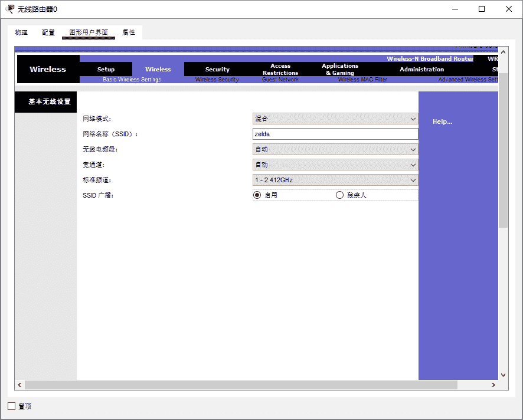523x420 pixels.
Task: Expand the 无线电频段 dropdown
Action: 335,150
